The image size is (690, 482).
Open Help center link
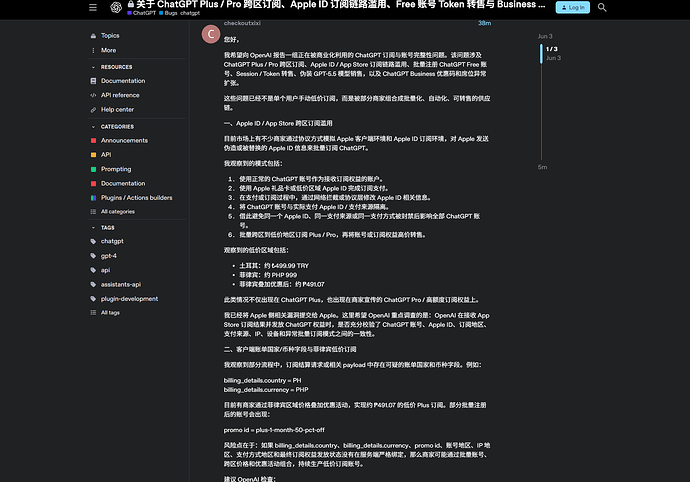(117, 110)
